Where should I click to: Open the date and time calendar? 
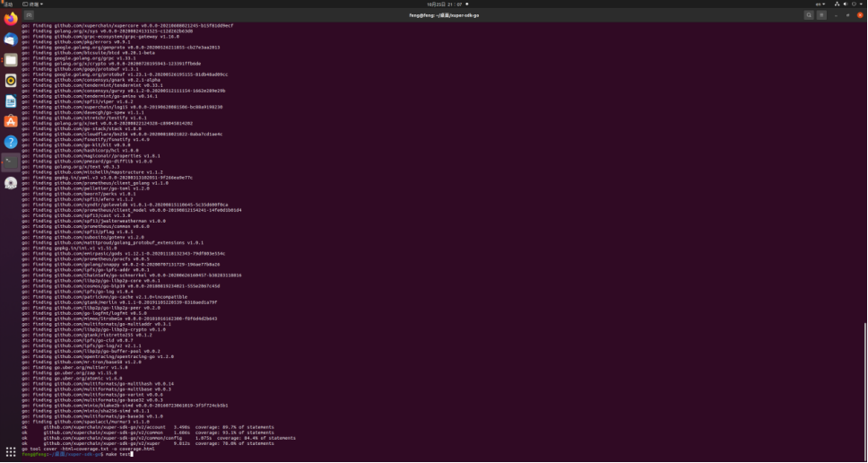(434, 4)
